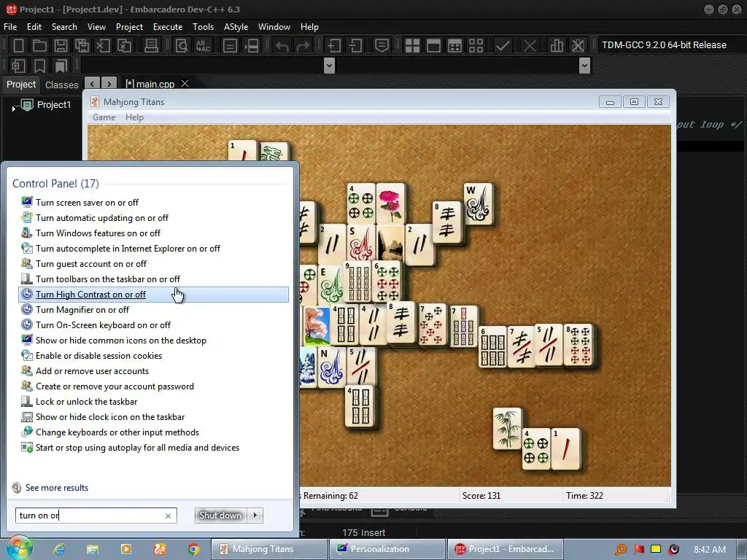
Task: Click the Insert icon at start of second toolbar row
Action: (18, 66)
